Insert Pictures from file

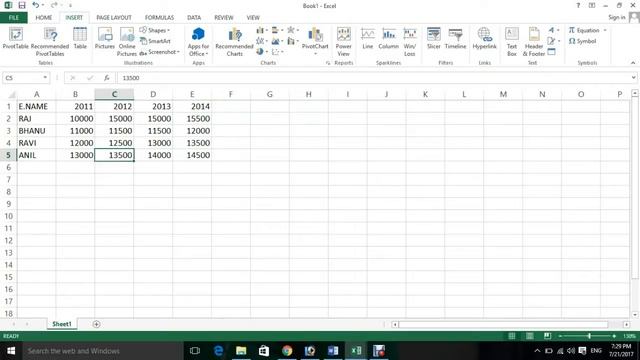(104, 38)
